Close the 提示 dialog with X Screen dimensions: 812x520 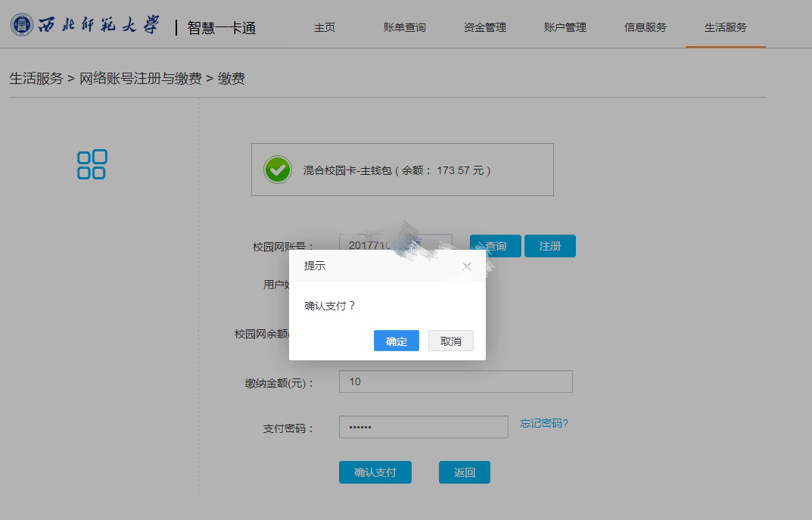point(467,266)
